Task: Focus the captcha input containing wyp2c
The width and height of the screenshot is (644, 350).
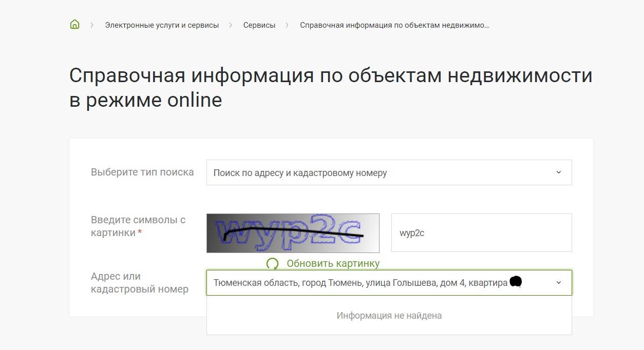Action: [481, 233]
